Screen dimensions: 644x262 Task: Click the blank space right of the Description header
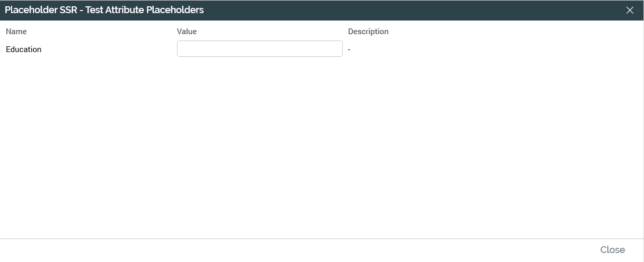click(500, 32)
